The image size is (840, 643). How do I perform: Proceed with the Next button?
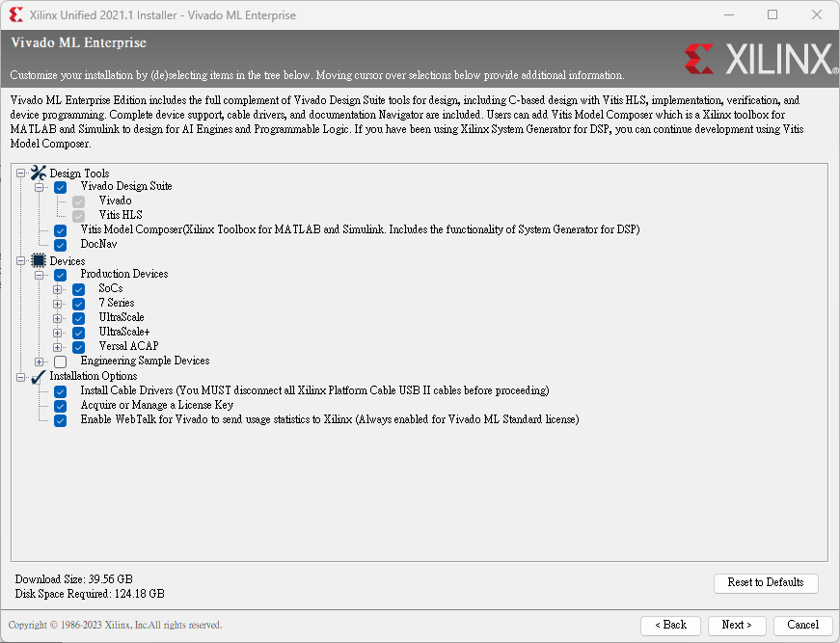tap(737, 625)
